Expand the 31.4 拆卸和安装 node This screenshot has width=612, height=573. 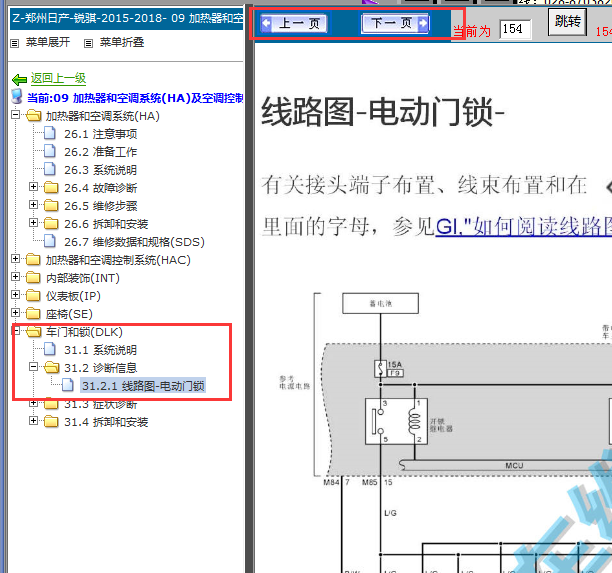click(x=34, y=420)
